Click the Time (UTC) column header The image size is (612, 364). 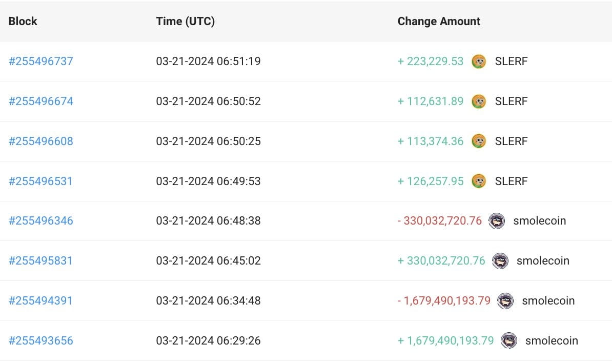point(186,21)
